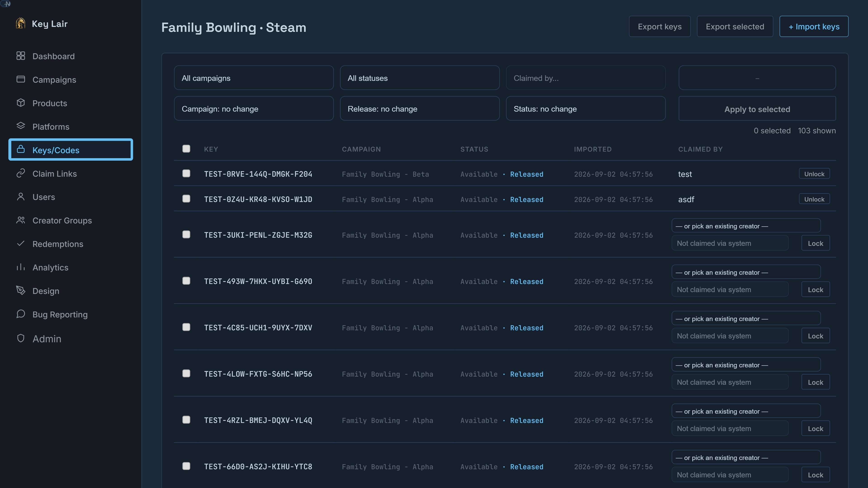The width and height of the screenshot is (868, 488).
Task: Click the Family Bowling - Beta campaign cell
Action: click(385, 174)
